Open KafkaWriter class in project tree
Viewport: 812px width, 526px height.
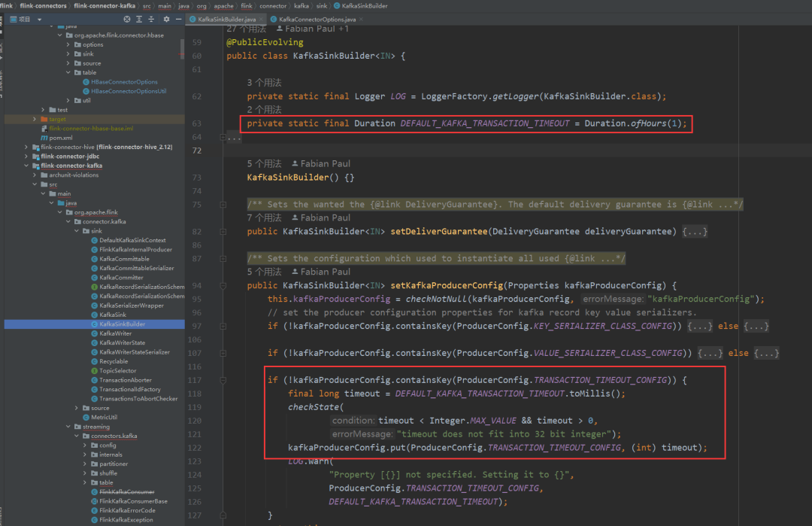click(x=116, y=333)
